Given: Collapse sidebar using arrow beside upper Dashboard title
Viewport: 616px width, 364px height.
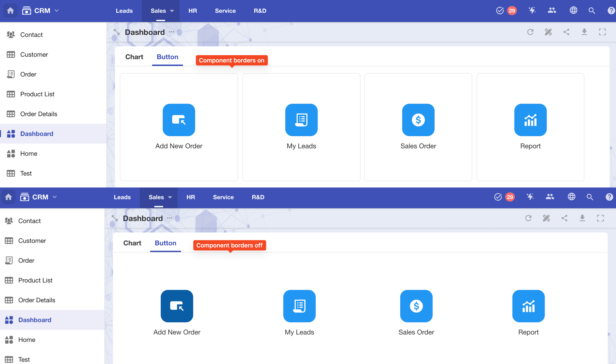Looking at the screenshot, I should point(117,32).
